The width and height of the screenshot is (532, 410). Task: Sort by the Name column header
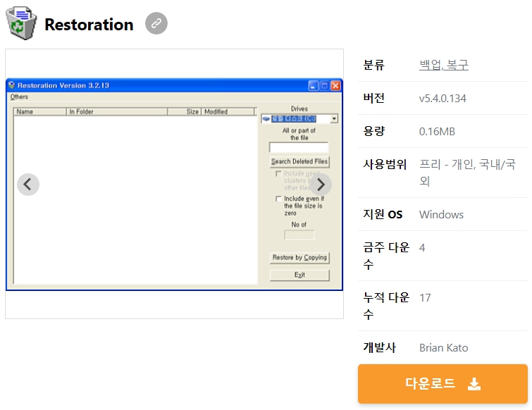coord(40,111)
